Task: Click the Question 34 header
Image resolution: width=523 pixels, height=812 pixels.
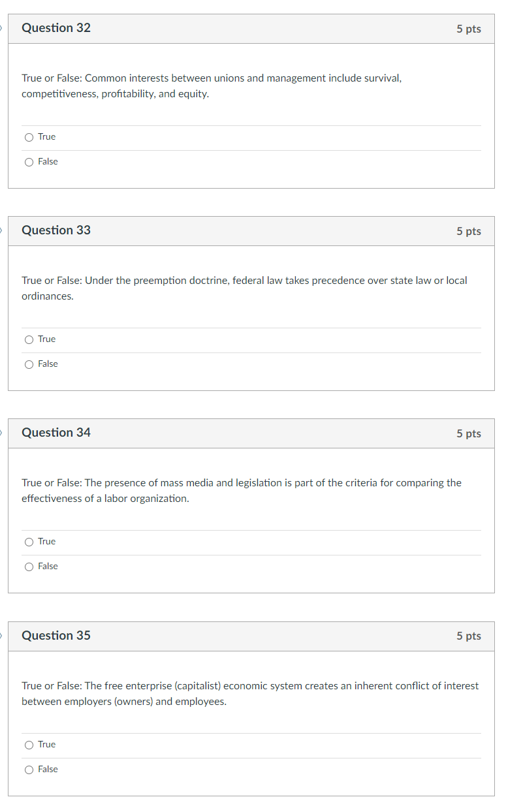Action: (x=55, y=433)
